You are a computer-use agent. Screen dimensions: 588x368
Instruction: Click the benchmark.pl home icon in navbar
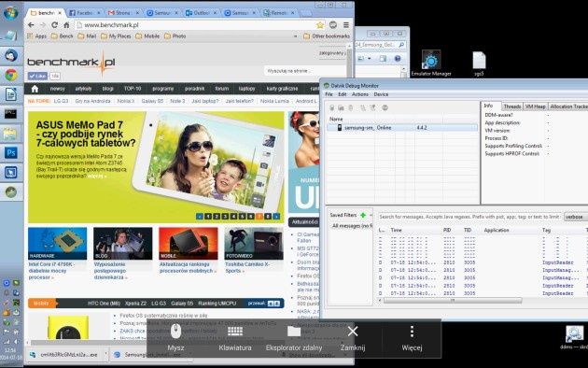click(35, 89)
